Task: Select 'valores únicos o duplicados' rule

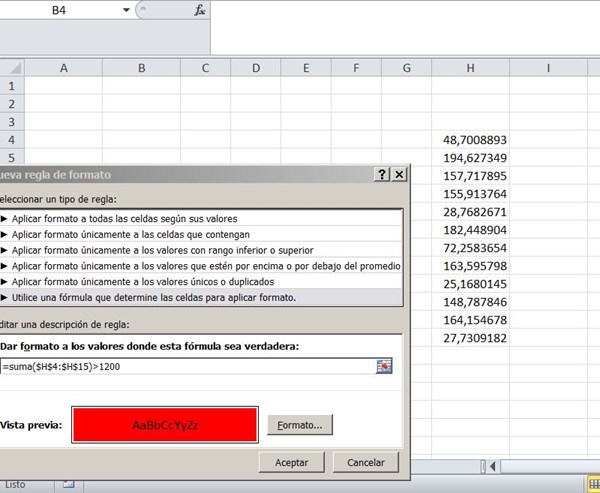Action: coord(201,281)
